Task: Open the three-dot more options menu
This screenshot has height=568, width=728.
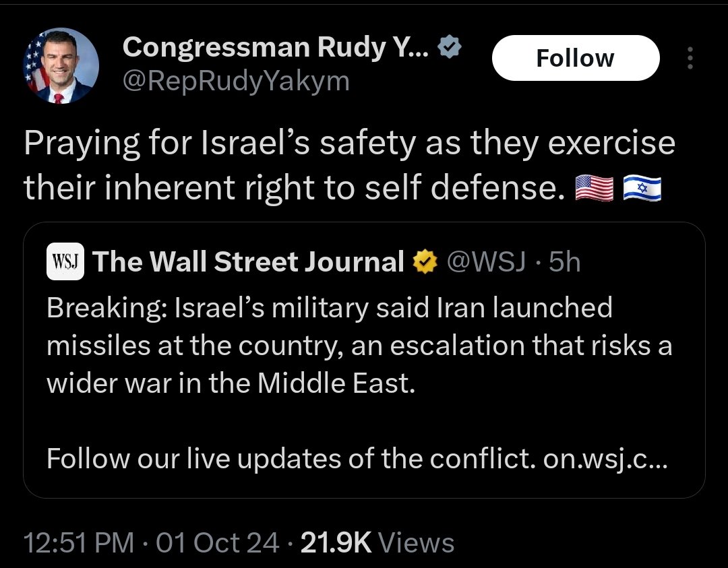Action: point(689,59)
